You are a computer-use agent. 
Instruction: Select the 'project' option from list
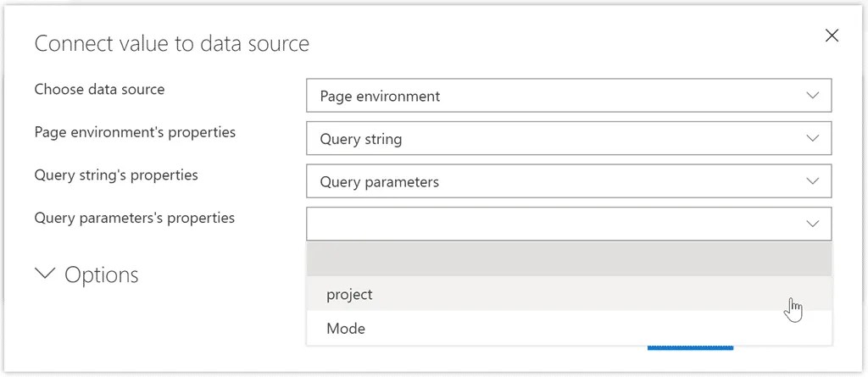(x=350, y=295)
